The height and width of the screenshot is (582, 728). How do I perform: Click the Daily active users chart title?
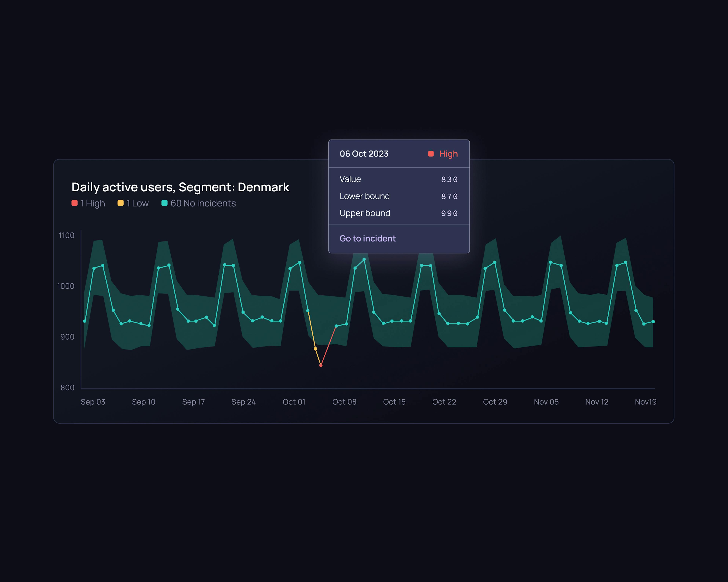tap(180, 187)
